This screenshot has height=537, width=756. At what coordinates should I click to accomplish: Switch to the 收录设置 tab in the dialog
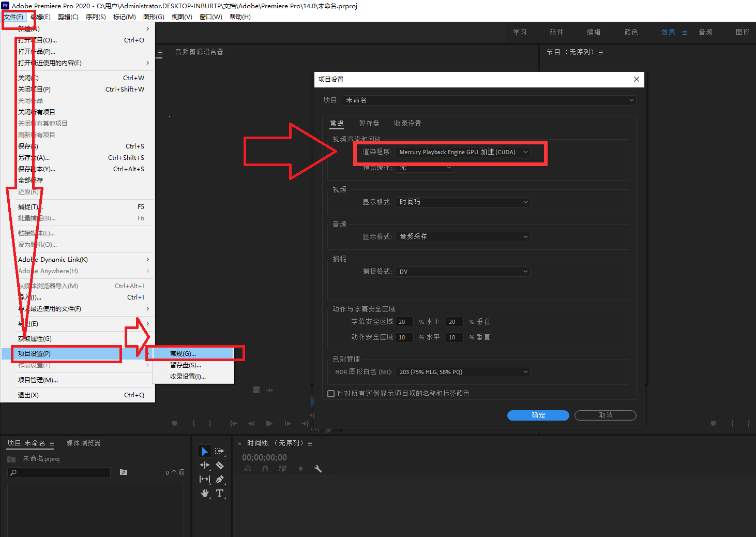(407, 124)
